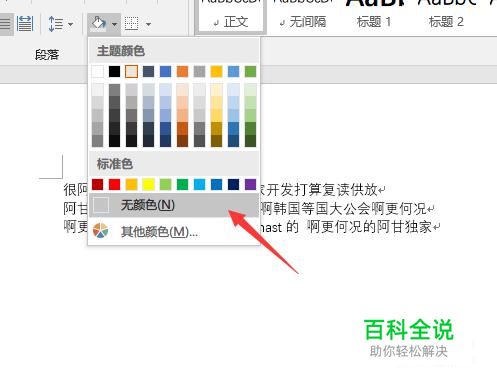The width and height of the screenshot is (497, 390).
Task: Select the lightest green tint theme swatch
Action: (250, 90)
